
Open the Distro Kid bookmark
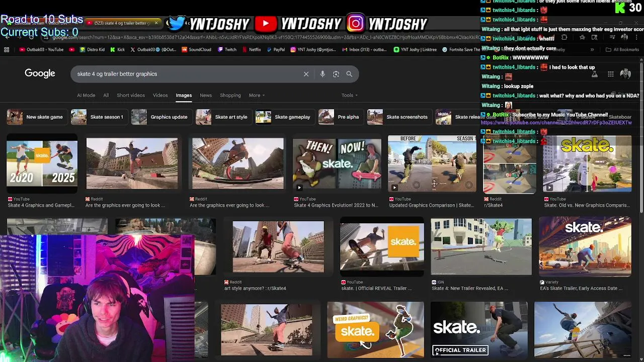[92, 50]
